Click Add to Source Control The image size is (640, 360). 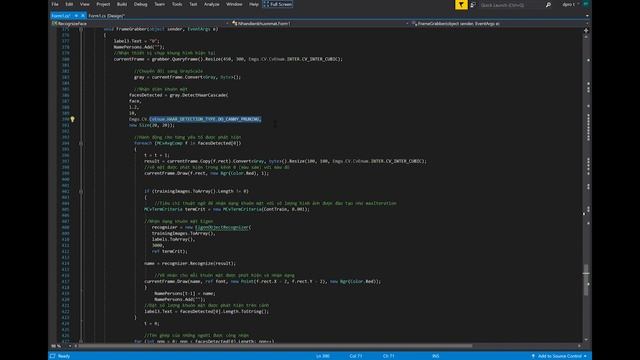pos(560,356)
